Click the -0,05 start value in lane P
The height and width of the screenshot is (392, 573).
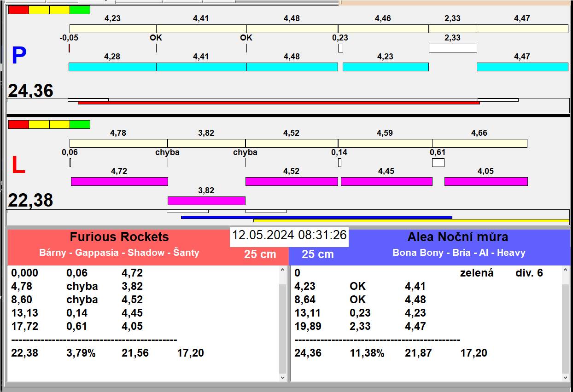point(69,38)
